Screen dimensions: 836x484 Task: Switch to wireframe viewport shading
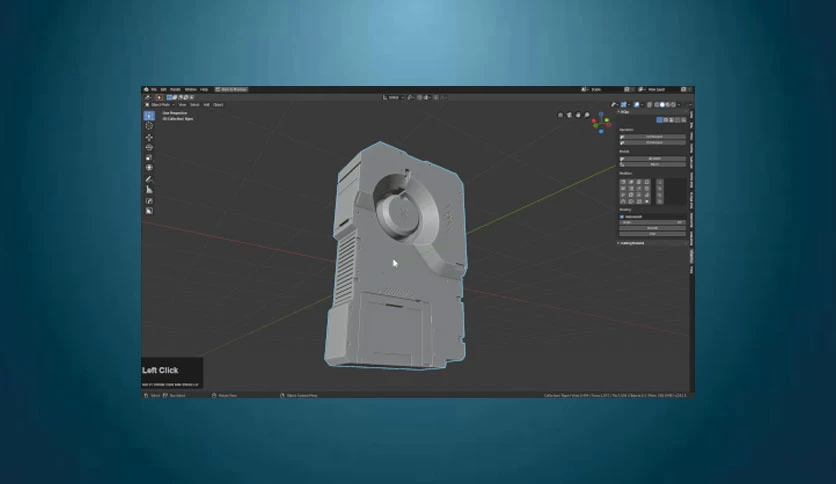656,104
